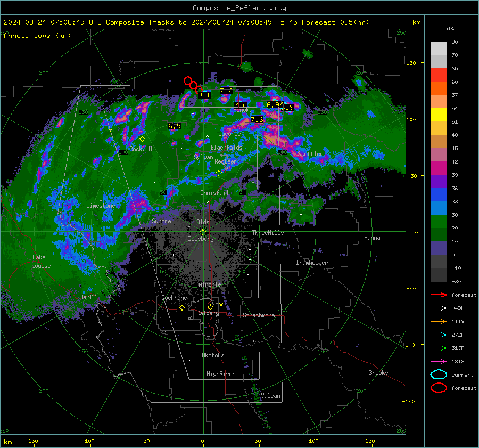Click the Airdrie city label
This screenshot has width=479, height=448.
210,284
